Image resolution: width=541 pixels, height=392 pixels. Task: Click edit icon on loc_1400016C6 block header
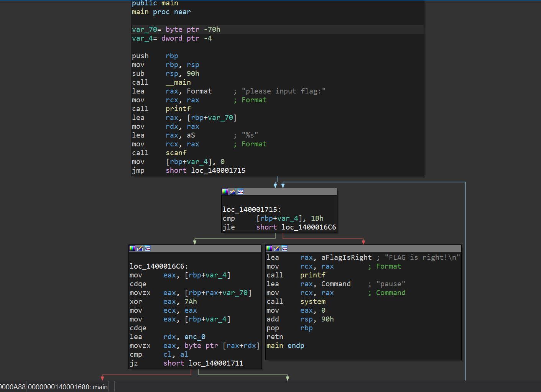pyautogui.click(x=140, y=248)
